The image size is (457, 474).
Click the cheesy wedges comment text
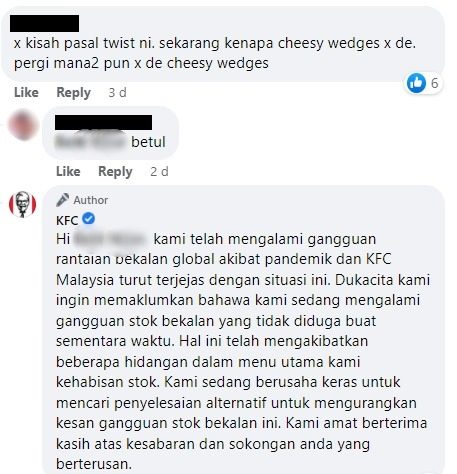pos(215,53)
